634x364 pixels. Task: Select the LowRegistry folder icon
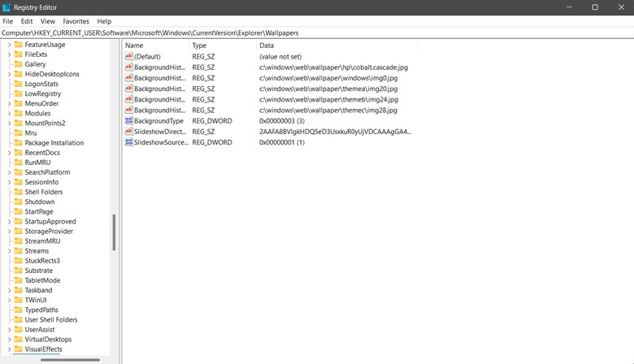coord(18,93)
